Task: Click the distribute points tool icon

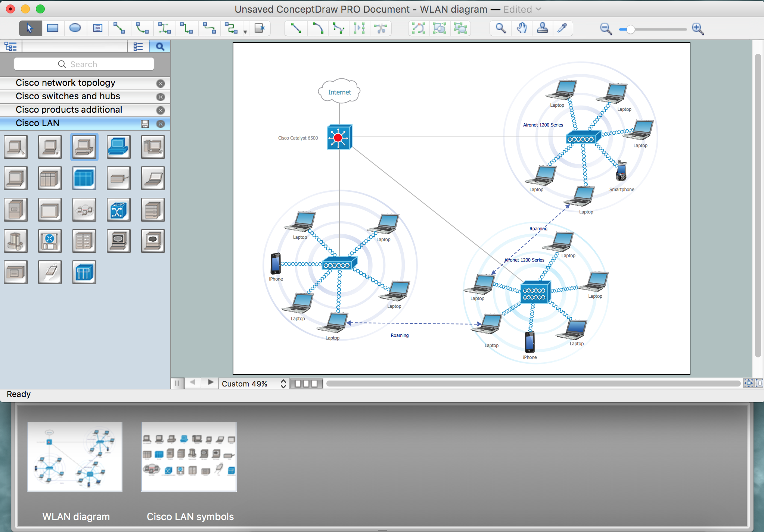Action: (359, 28)
